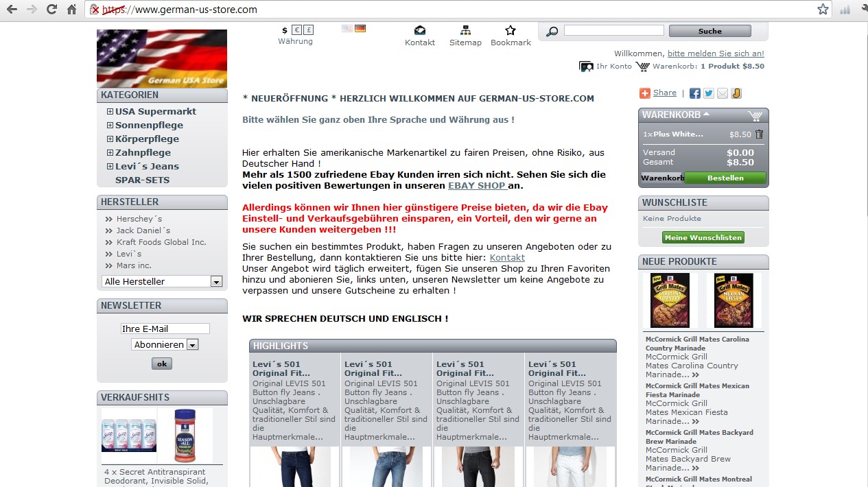Open Ihr Konto account icon
This screenshot has height=487, width=868.
(586, 67)
